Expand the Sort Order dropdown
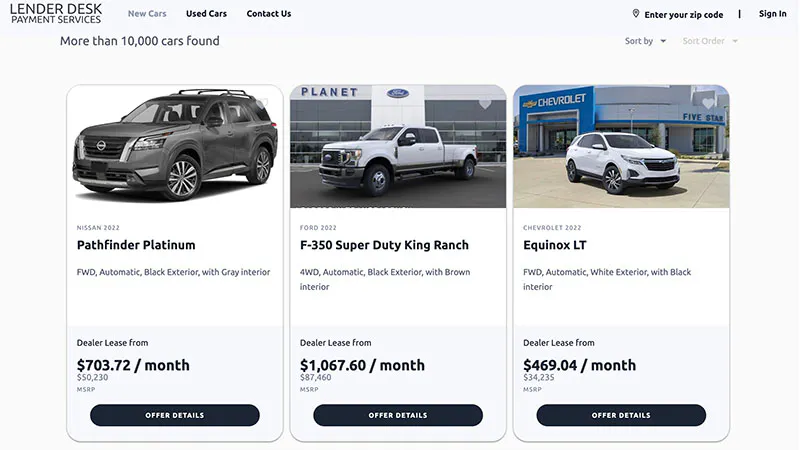800x450 pixels. pyautogui.click(x=710, y=41)
